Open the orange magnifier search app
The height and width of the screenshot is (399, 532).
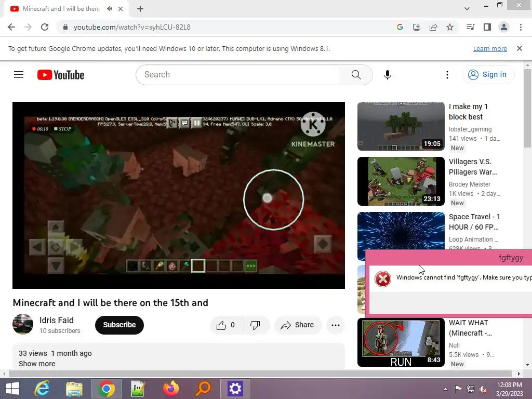pyautogui.click(x=203, y=389)
